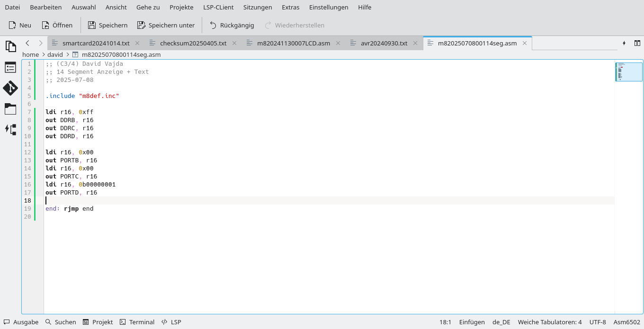644x329 pixels.
Task: Click the Speichern unter button
Action: 166,25
